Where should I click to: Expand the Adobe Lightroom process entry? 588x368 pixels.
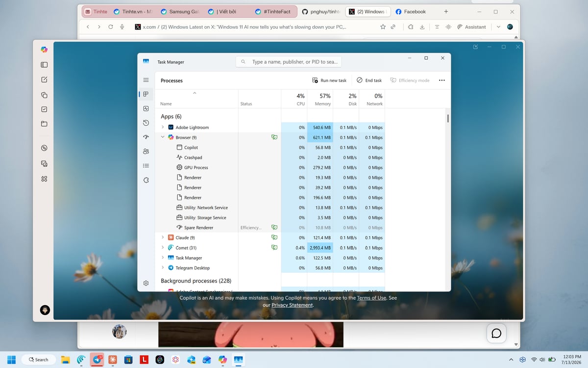pyautogui.click(x=163, y=127)
